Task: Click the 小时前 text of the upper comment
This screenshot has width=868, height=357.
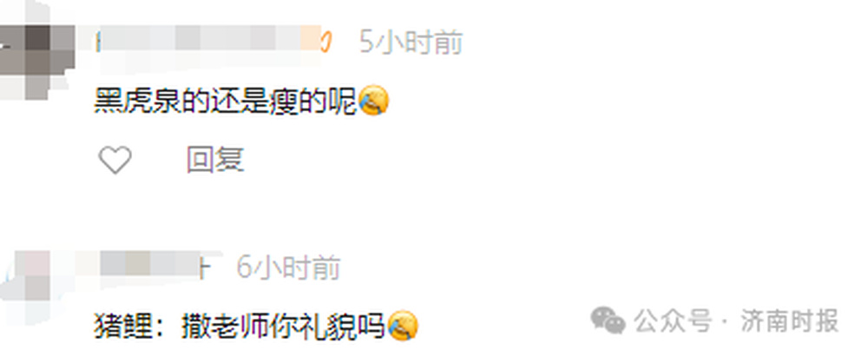Action: [419, 43]
